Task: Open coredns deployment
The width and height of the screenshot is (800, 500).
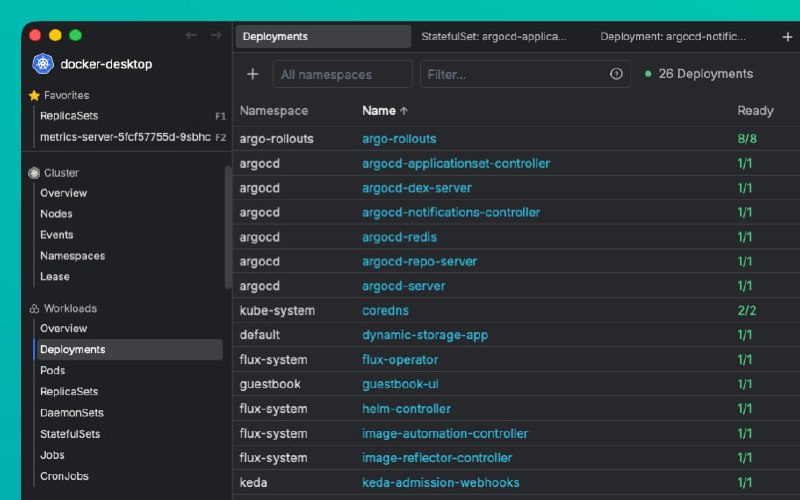Action: [x=385, y=311]
